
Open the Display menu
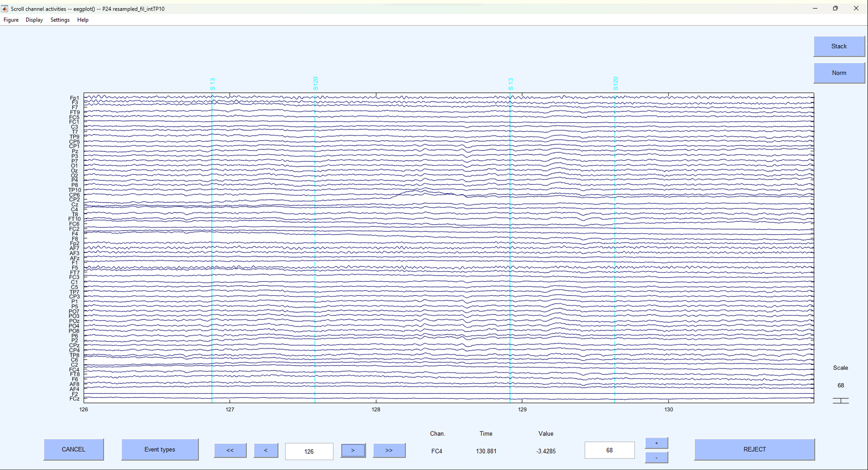click(34, 20)
